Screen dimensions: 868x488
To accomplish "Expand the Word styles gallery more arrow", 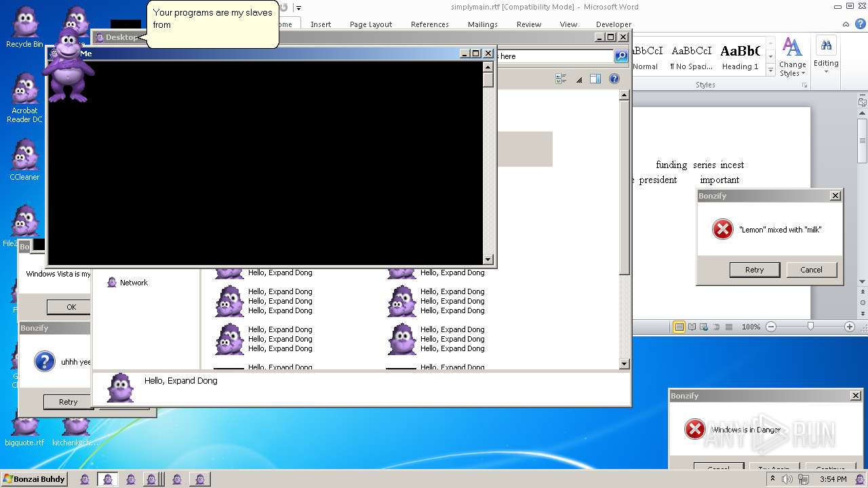I will [770, 70].
